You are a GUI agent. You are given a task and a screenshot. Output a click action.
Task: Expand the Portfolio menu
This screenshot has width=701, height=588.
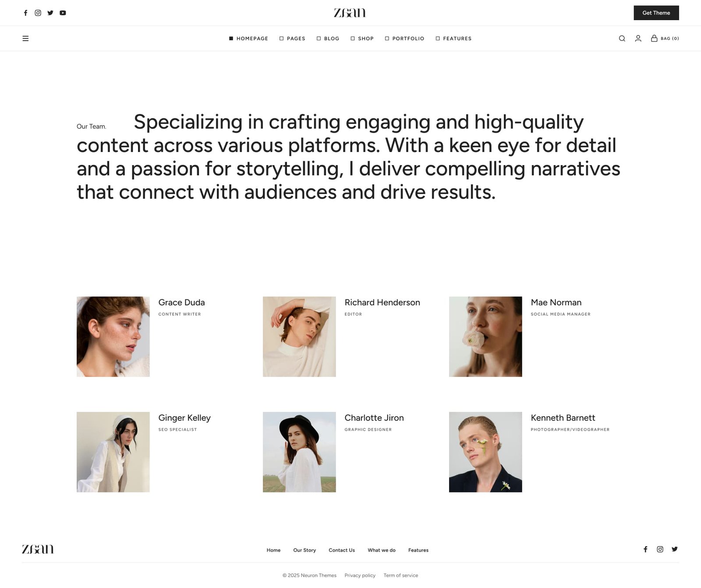pos(404,39)
